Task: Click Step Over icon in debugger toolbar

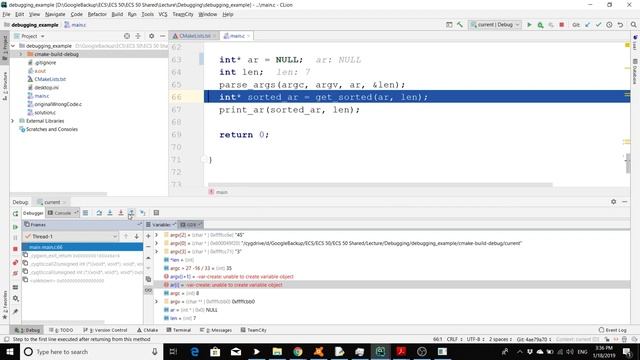Action: (x=99, y=213)
